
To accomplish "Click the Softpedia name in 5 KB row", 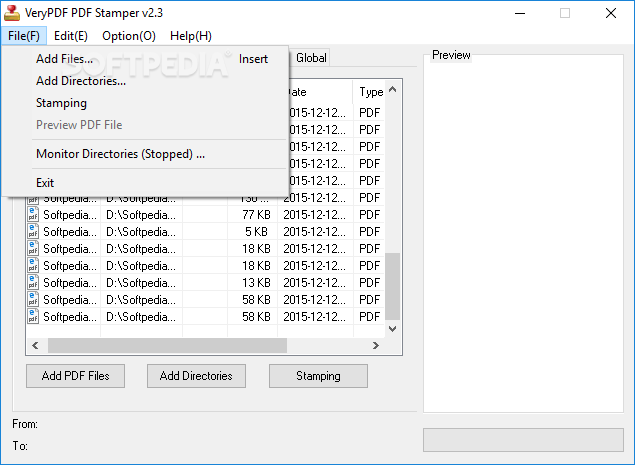I will [70, 232].
